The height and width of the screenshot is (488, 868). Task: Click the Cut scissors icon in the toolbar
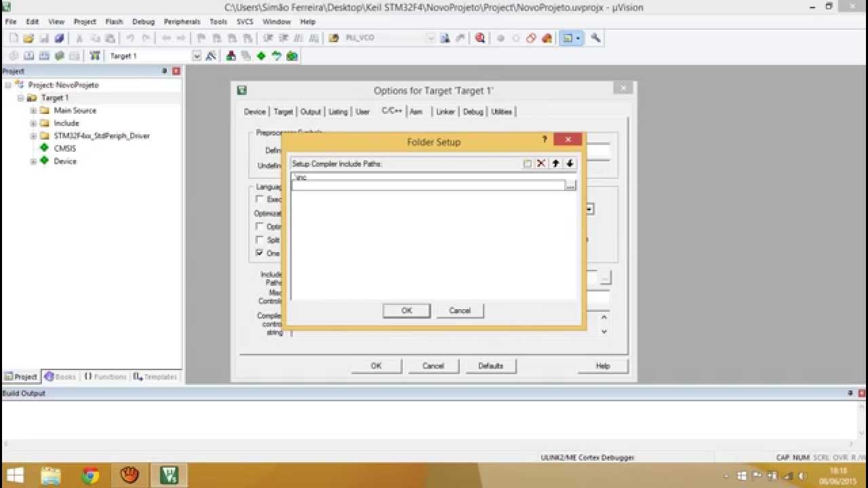(x=79, y=39)
